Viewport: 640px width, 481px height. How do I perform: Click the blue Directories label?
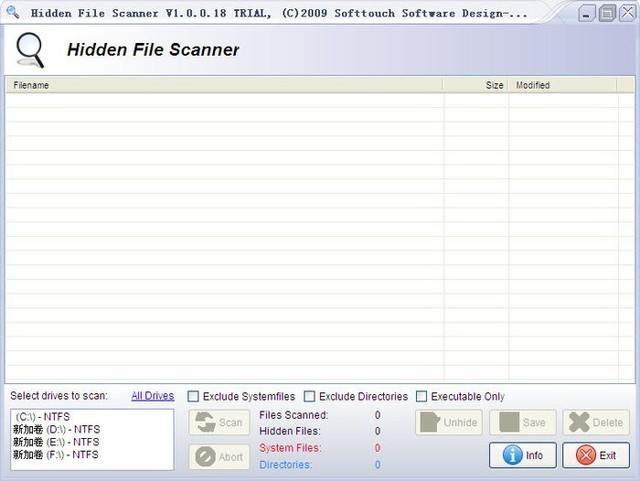[286, 464]
